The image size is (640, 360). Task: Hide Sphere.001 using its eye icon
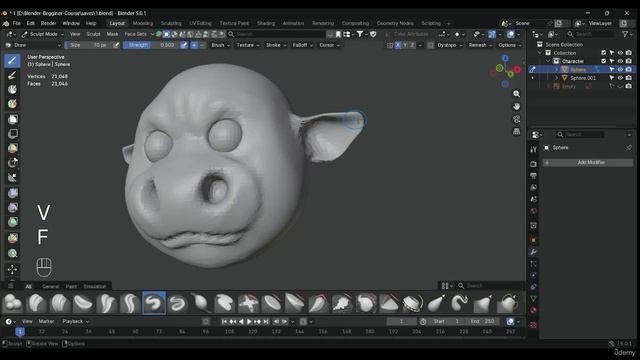(620, 78)
